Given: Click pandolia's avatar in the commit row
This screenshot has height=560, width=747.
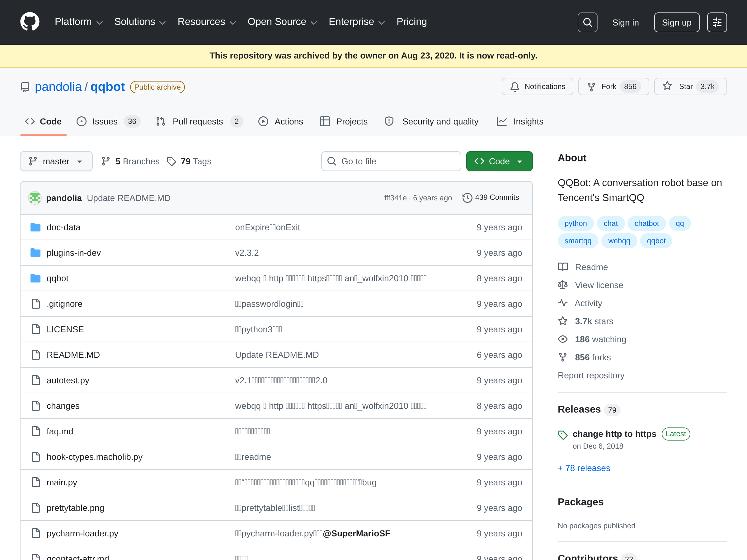Looking at the screenshot, I should 35,198.
